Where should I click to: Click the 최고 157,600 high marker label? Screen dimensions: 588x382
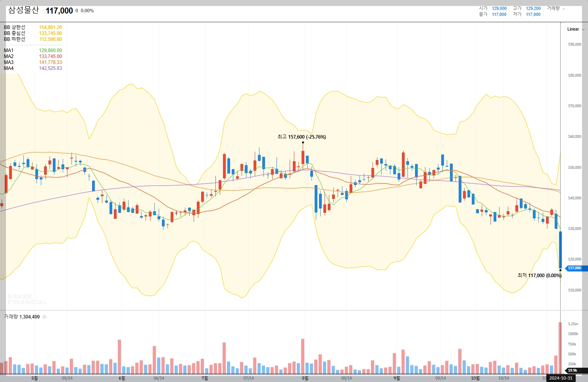click(302, 137)
